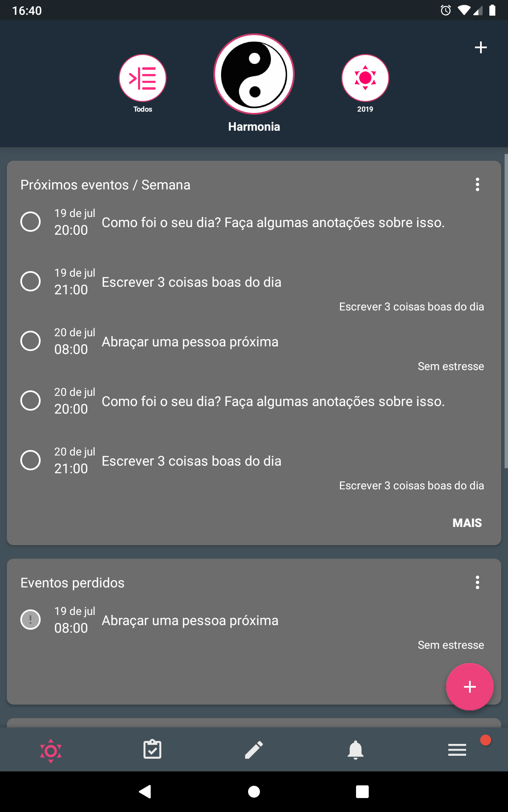The width and height of the screenshot is (508, 812).
Task: Open the checklist clipboard tab
Action: pos(152,750)
